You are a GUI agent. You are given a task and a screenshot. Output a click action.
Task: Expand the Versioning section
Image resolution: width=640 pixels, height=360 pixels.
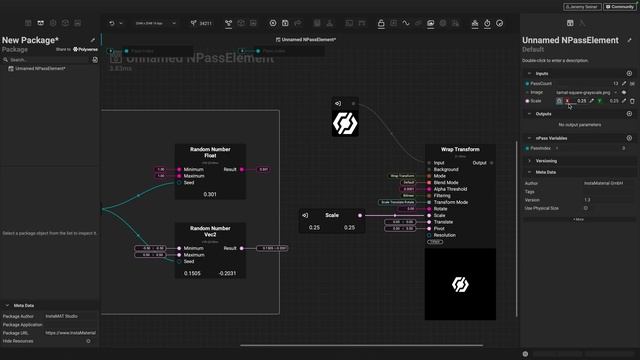point(529,161)
